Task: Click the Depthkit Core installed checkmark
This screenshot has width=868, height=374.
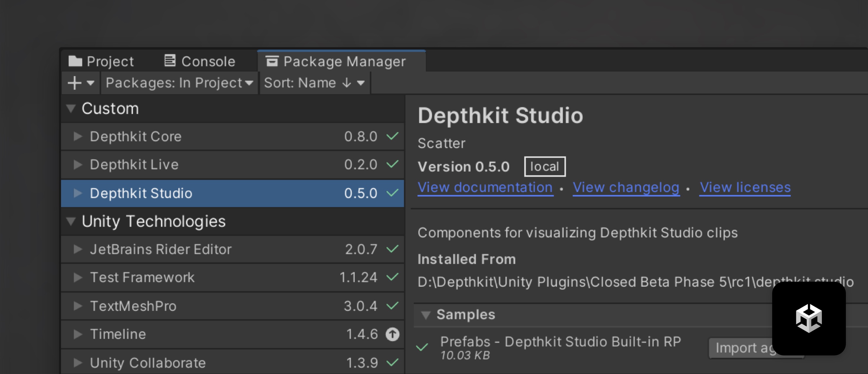Action: 392,136
